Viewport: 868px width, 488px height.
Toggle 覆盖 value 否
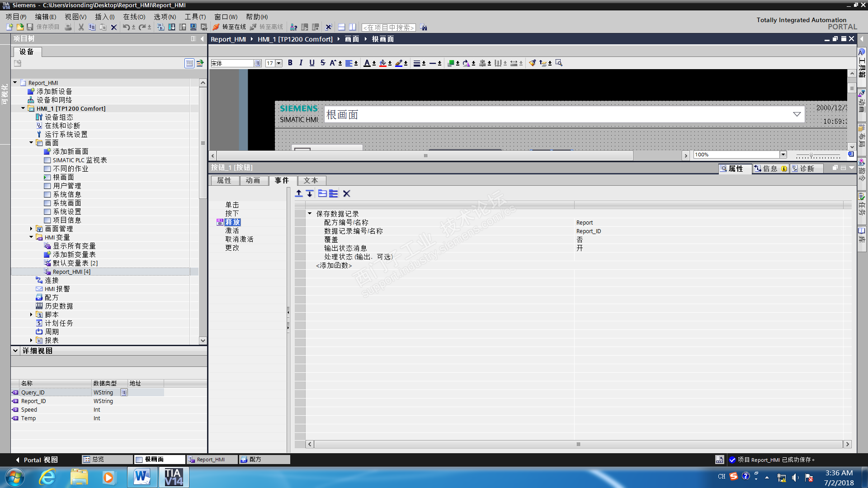(x=580, y=239)
